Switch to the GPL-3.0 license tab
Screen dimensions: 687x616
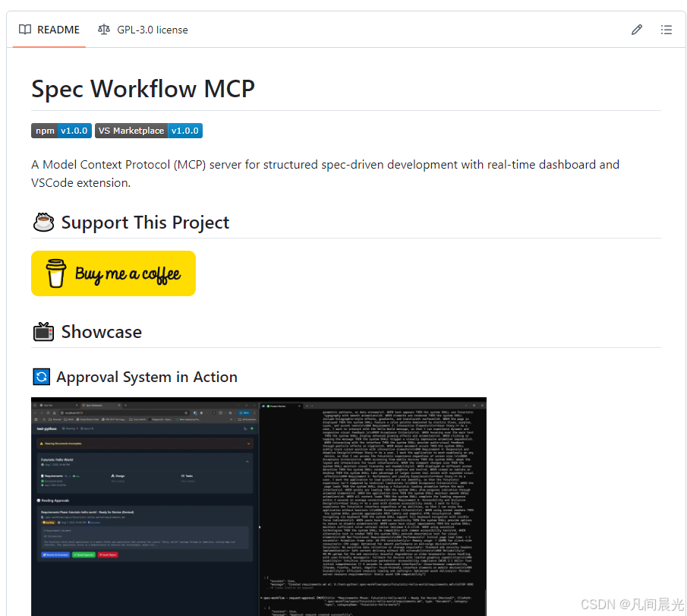point(143,30)
